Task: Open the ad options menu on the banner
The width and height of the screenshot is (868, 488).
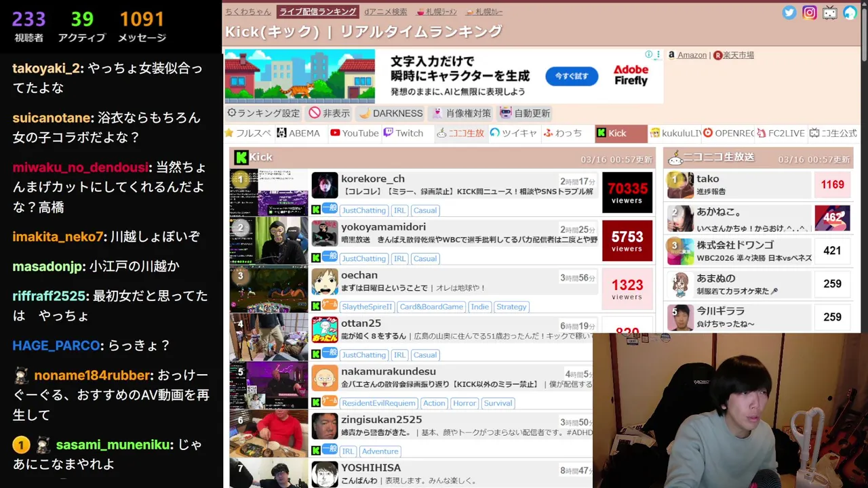Action: (x=658, y=54)
